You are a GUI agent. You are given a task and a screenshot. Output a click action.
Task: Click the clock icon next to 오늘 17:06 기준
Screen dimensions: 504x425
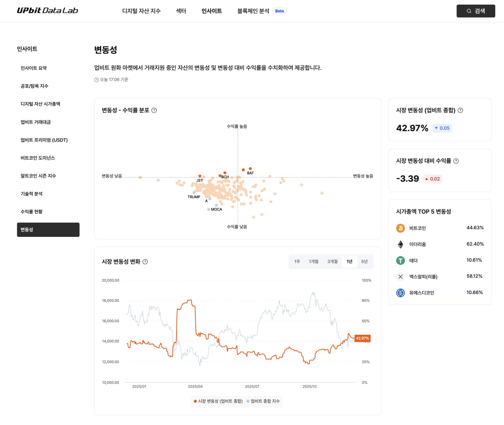click(96, 79)
